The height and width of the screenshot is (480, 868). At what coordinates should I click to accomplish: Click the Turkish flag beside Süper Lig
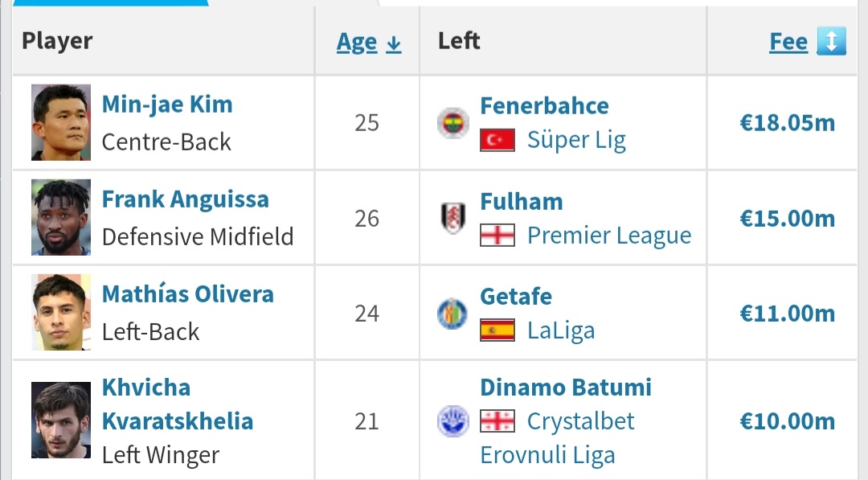coord(497,141)
